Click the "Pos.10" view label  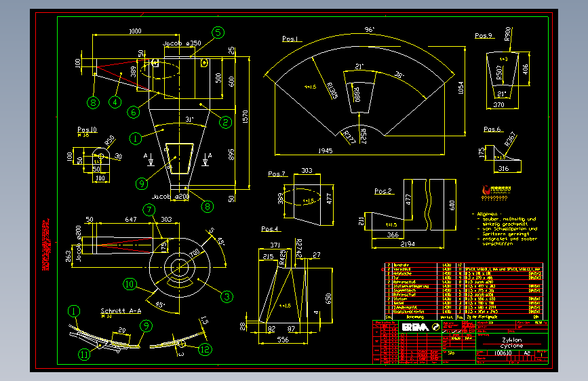pyautogui.click(x=87, y=129)
